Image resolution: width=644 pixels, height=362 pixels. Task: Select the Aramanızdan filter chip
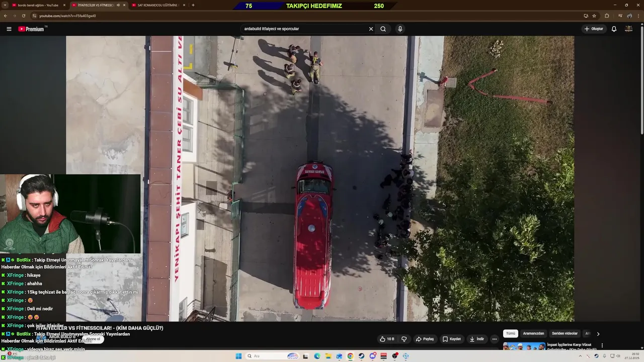point(533,333)
